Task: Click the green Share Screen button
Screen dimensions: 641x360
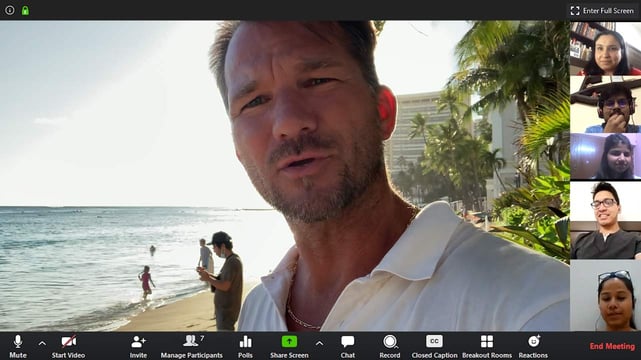Action: (x=289, y=347)
